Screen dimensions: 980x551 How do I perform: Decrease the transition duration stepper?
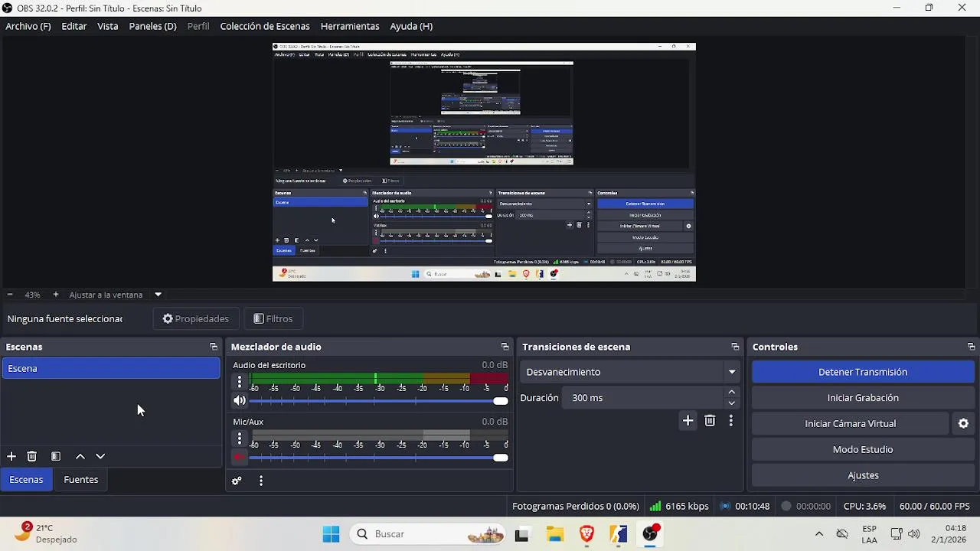click(x=732, y=403)
